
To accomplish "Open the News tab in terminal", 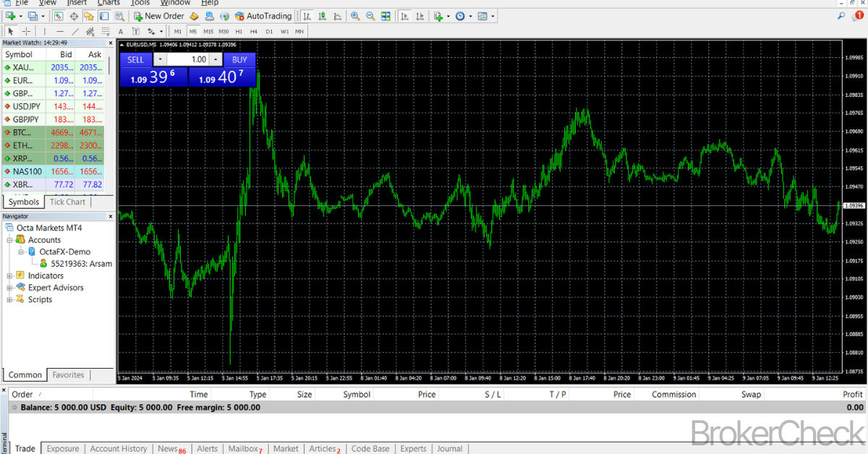I will (171, 448).
